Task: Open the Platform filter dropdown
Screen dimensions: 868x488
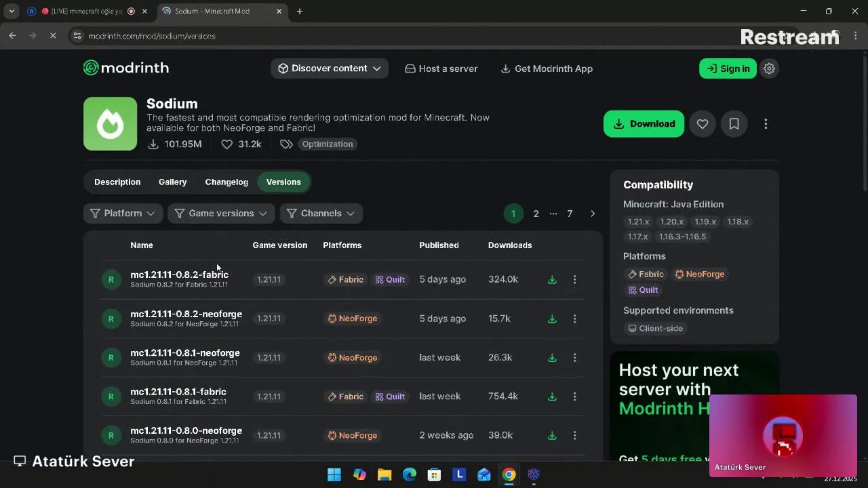Action: click(123, 213)
